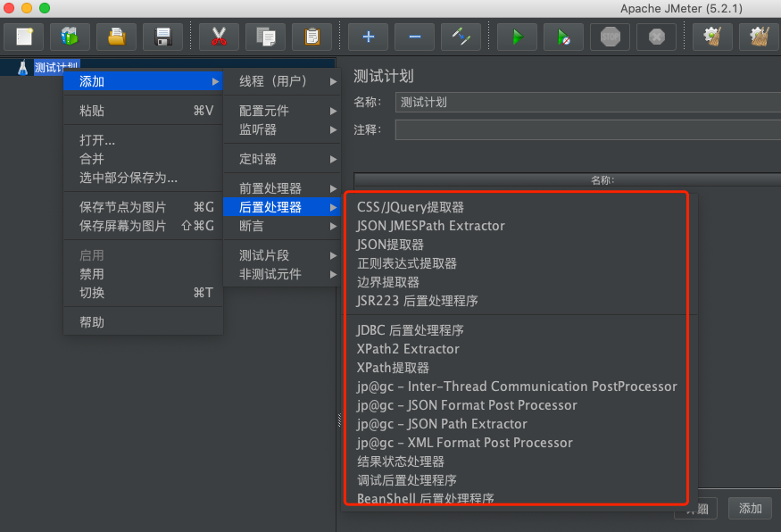Expand the 配置元件 submenu
This screenshot has height=532, width=781.
click(282, 111)
